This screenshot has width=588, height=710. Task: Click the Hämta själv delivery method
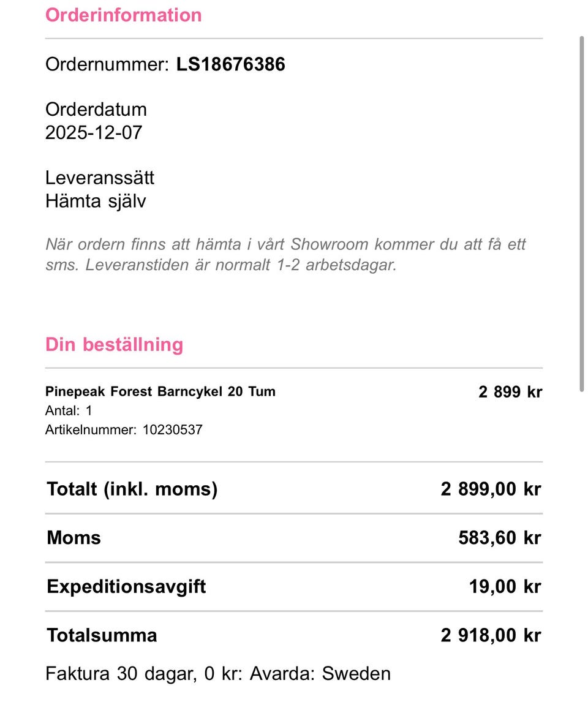pyautogui.click(x=96, y=201)
